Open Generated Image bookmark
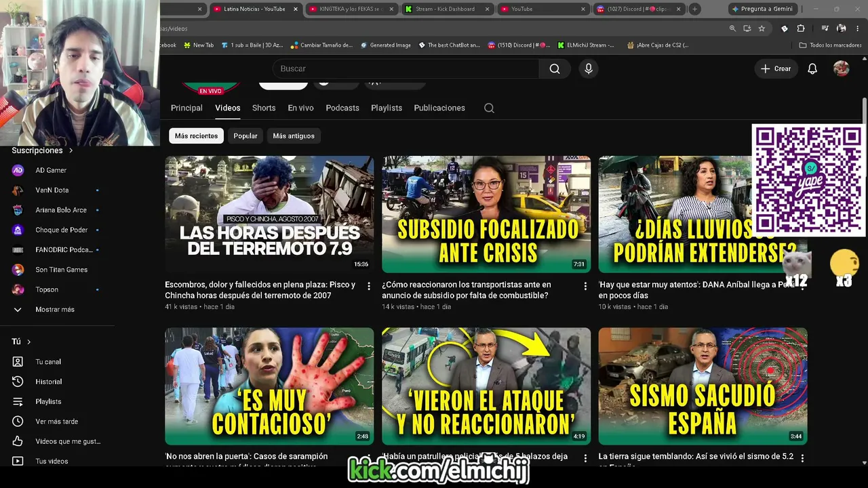This screenshot has height=488, width=868. coord(386,45)
